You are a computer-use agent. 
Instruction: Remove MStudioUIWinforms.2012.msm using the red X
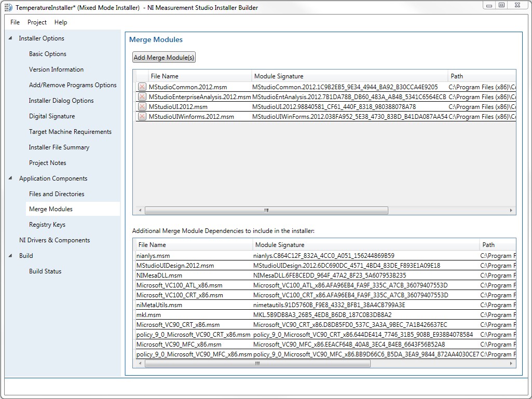coord(141,116)
